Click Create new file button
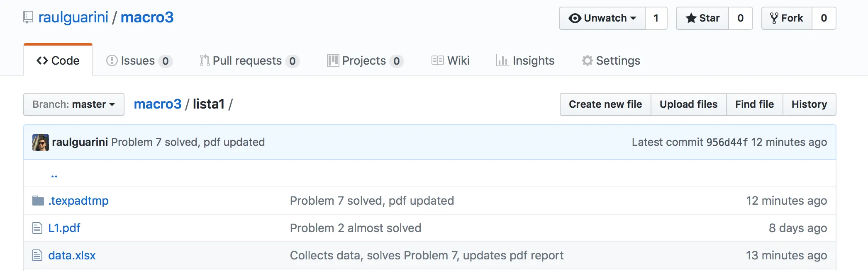Image resolution: width=868 pixels, height=271 pixels. tap(605, 104)
